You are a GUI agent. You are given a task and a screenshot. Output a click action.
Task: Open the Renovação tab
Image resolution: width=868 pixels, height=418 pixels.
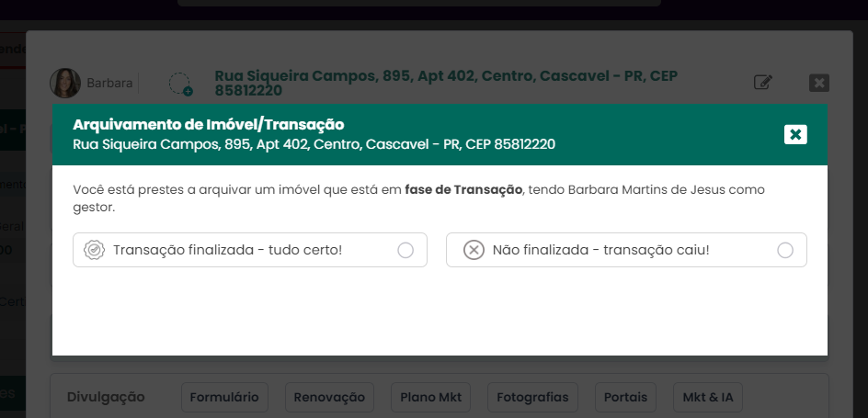329,397
